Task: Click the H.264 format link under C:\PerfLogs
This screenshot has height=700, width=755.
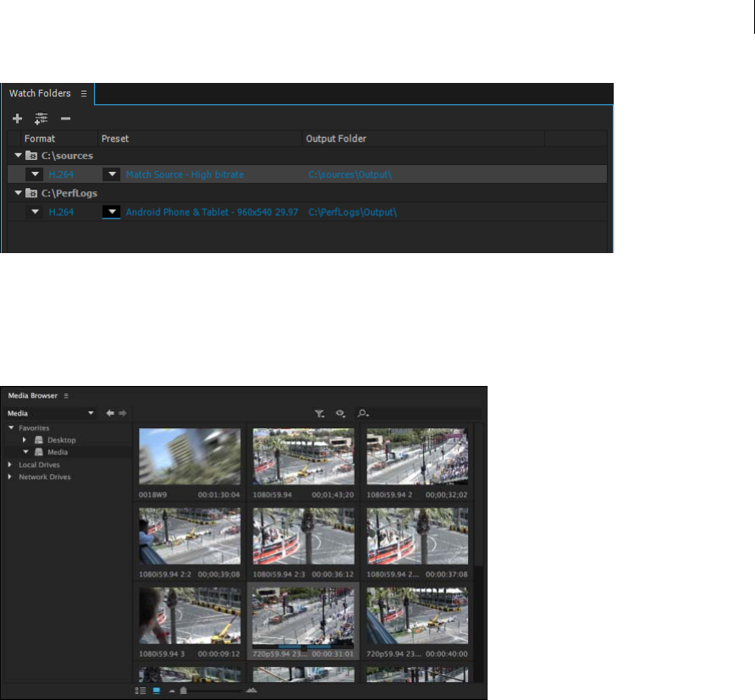Action: [61, 212]
